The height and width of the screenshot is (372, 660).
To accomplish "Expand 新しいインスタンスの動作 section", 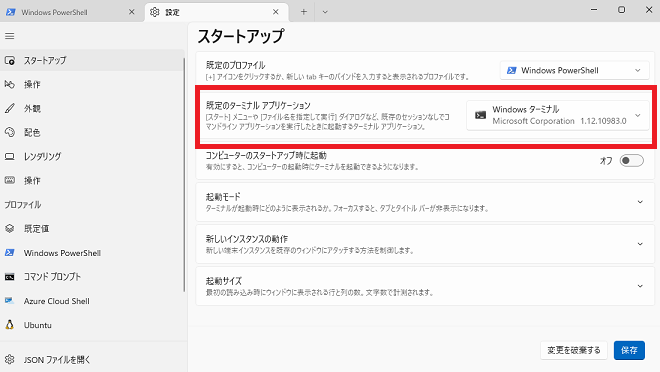I will pos(425,244).
